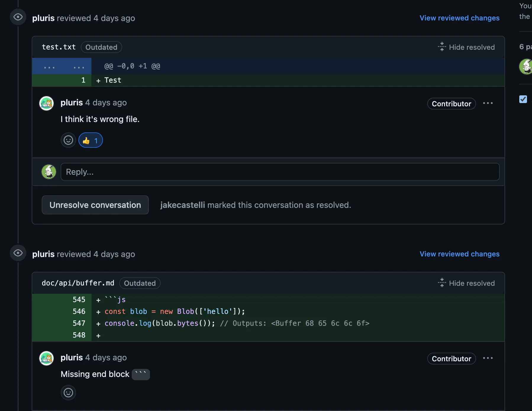
Task: Click 4 days ago timestamp on wrong file comment
Action: [x=106, y=102]
